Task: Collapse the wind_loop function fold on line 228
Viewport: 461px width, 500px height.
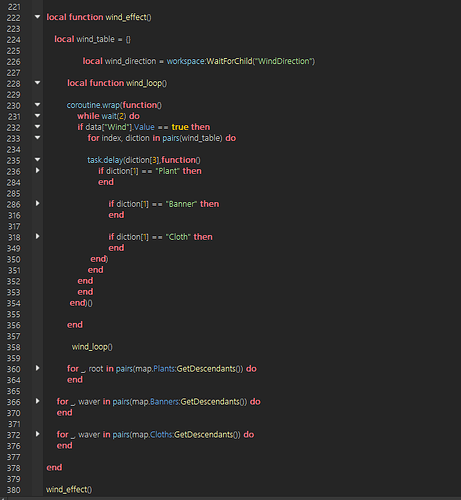Action: pyautogui.click(x=37, y=83)
